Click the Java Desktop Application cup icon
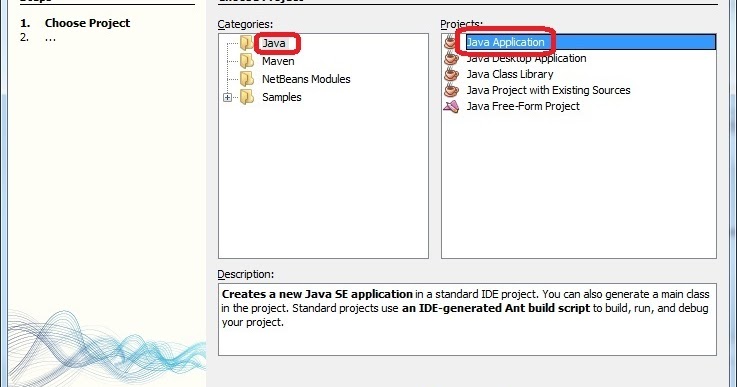Image resolution: width=737 pixels, height=387 pixels. pyautogui.click(x=451, y=58)
